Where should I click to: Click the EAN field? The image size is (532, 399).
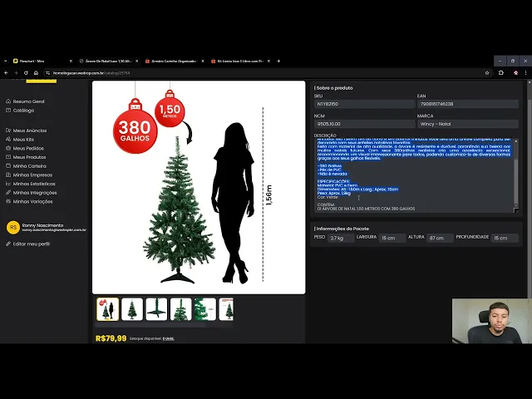point(468,104)
